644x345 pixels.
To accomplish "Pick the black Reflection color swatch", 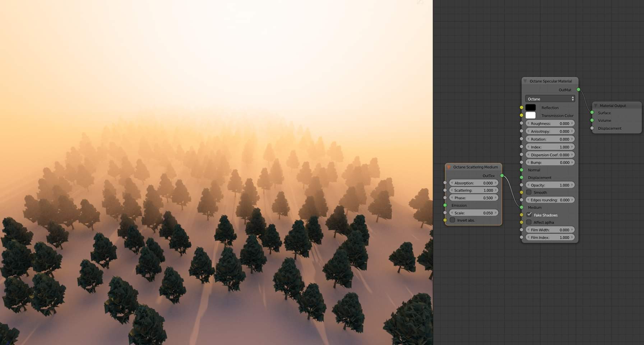I will click(x=531, y=107).
